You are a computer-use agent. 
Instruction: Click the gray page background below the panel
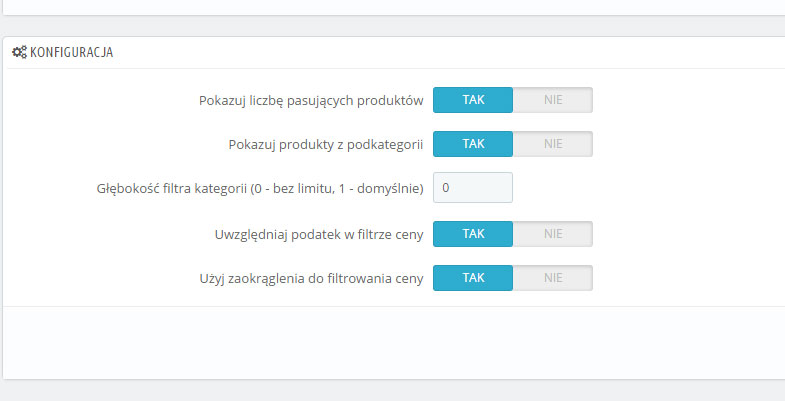(x=392, y=391)
